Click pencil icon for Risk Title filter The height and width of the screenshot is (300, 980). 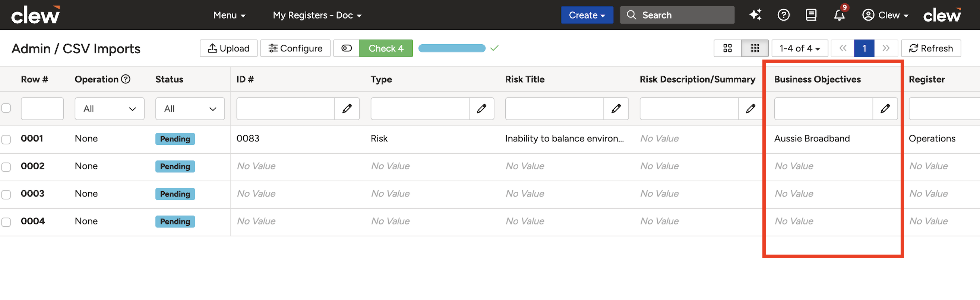(x=616, y=109)
